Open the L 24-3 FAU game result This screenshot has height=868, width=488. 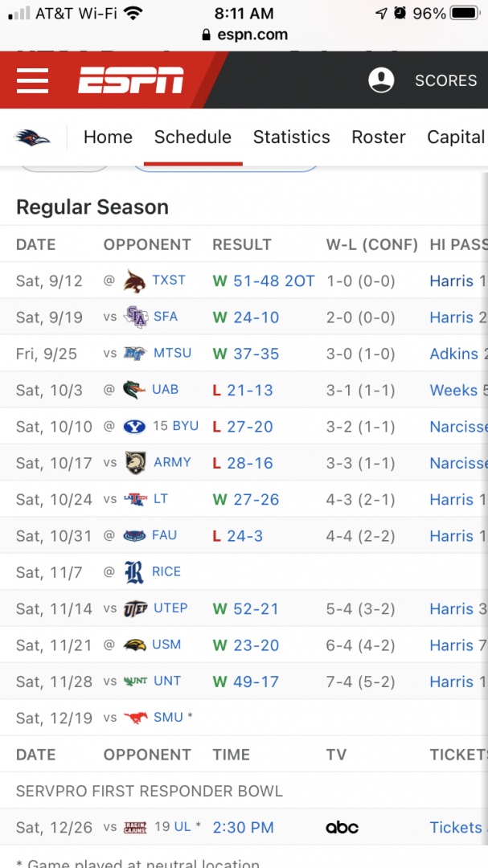coord(238,536)
